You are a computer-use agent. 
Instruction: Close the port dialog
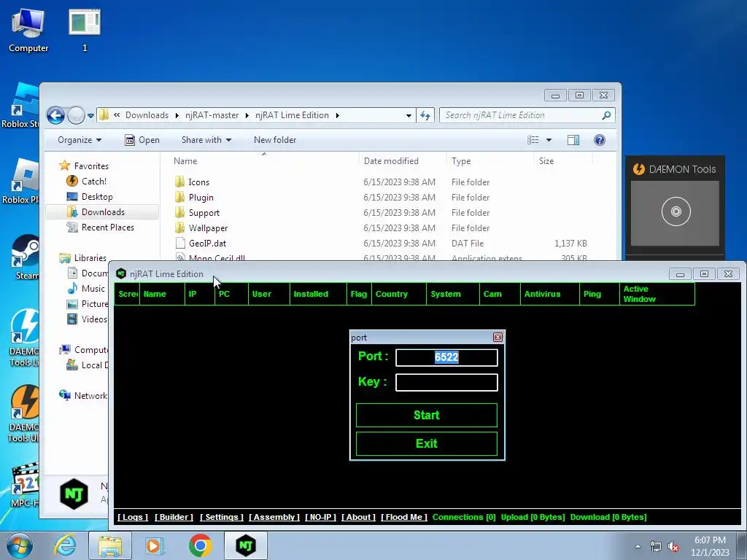(498, 337)
